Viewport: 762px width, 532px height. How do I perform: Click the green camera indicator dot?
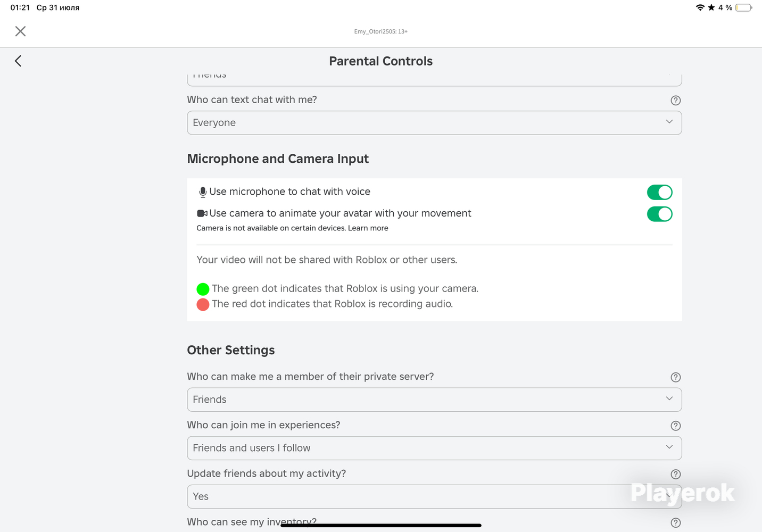tap(203, 289)
